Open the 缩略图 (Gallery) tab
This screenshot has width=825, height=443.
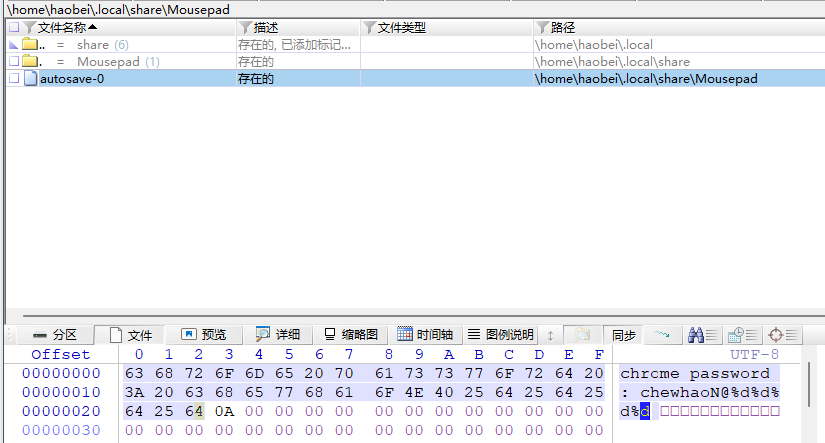(351, 335)
